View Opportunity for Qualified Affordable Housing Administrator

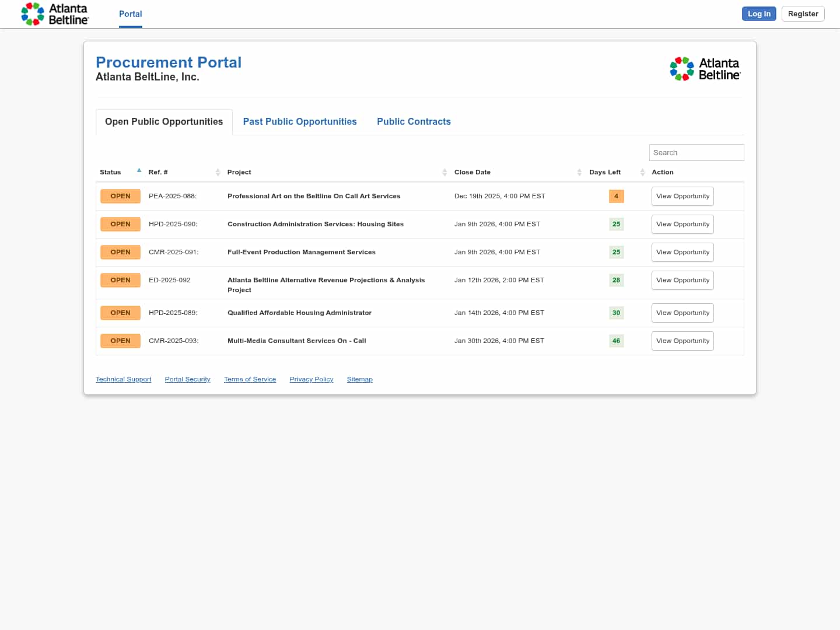point(682,313)
